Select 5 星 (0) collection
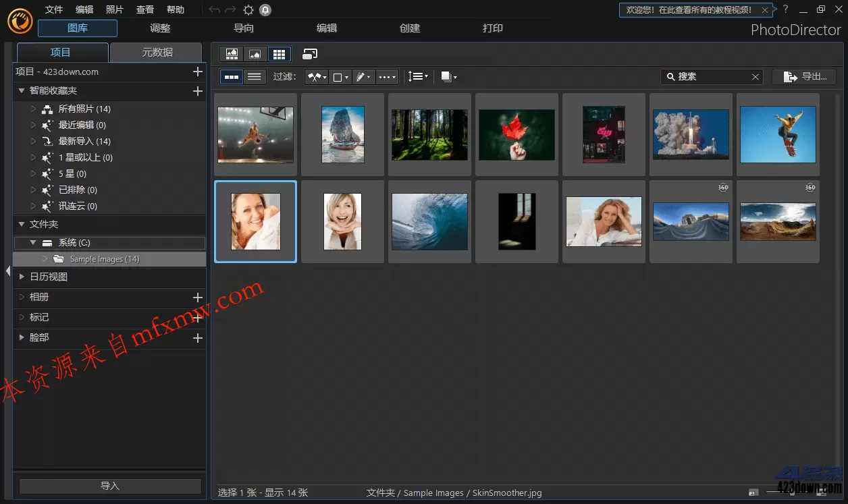Image resolution: width=848 pixels, height=504 pixels. pos(72,173)
